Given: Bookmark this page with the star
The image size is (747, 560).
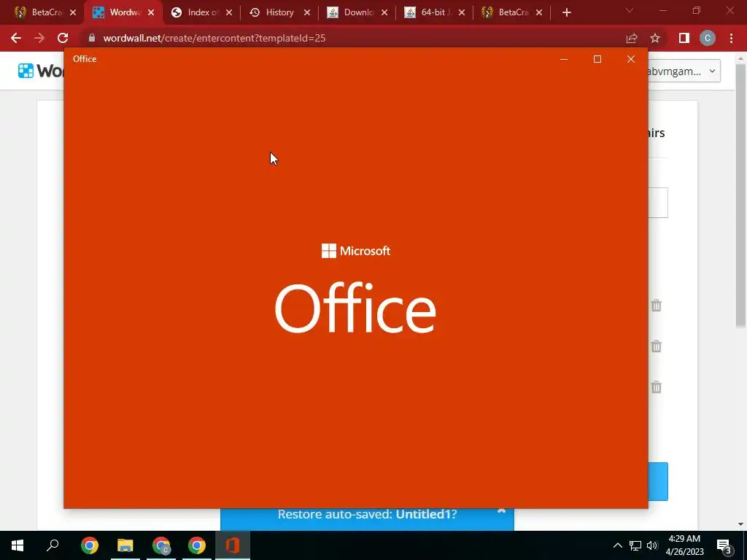Looking at the screenshot, I should point(655,38).
